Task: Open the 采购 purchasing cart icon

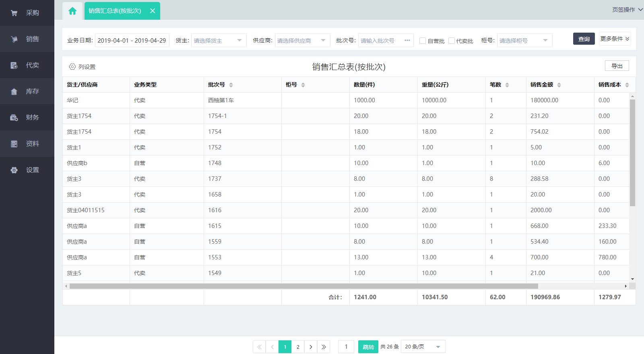Action: tap(14, 13)
